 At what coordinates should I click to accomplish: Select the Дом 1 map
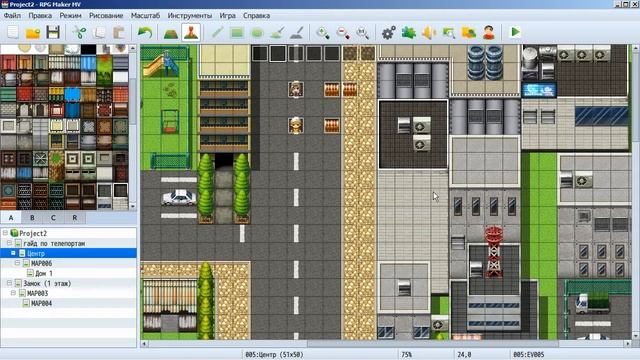pyautogui.click(x=44, y=273)
